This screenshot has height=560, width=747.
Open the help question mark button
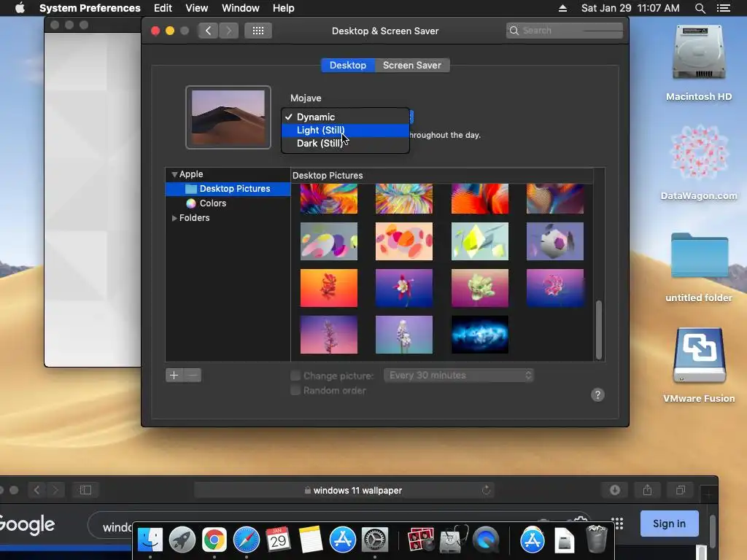597,394
